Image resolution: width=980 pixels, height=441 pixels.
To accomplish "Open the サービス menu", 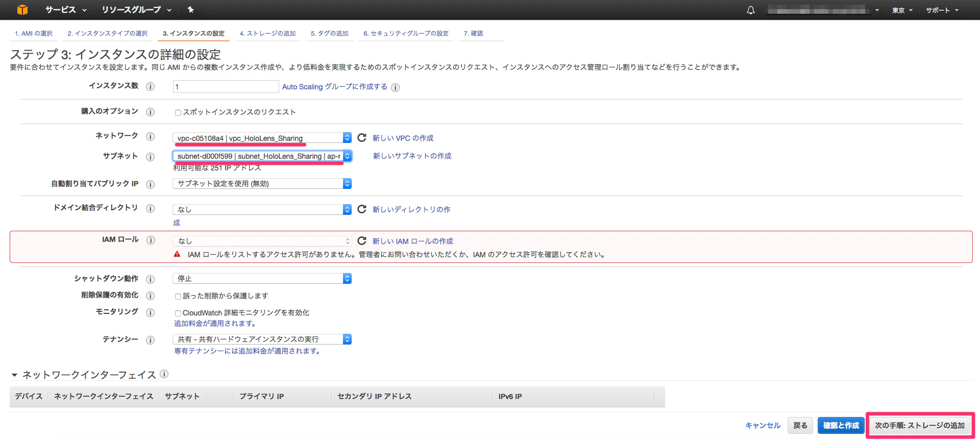I will pos(66,10).
